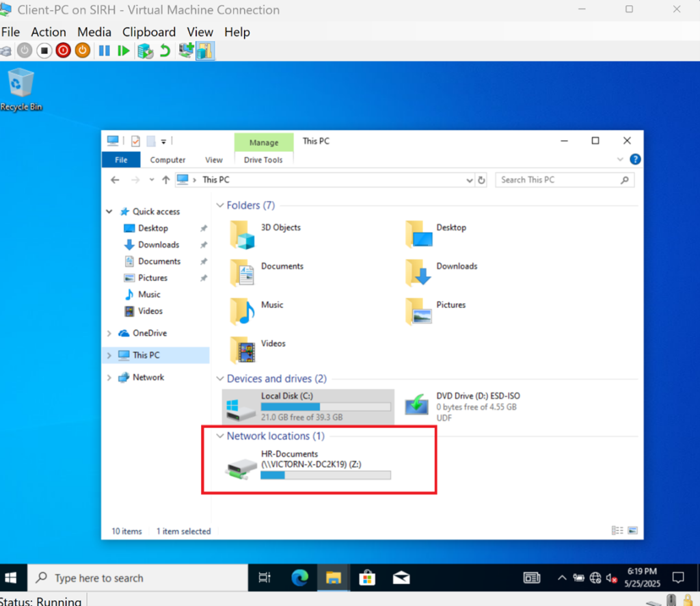Screen dimensions: 700x606
Task: Toggle Enhanced Session mode icon
Action: pyautogui.click(x=205, y=51)
